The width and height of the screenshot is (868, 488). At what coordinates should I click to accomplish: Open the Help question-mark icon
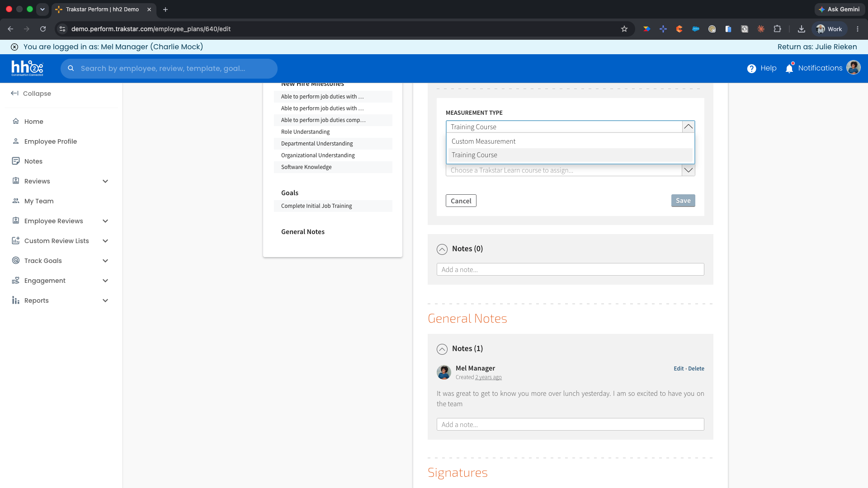pos(751,69)
